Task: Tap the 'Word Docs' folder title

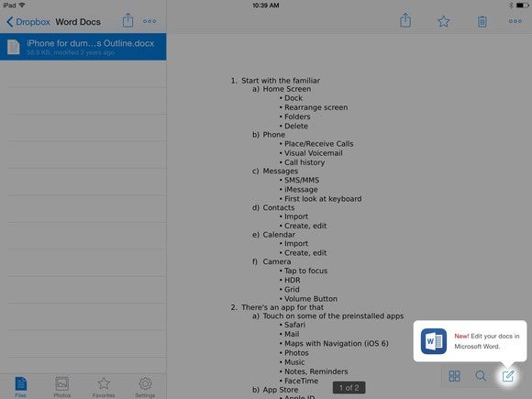Action: [78, 22]
